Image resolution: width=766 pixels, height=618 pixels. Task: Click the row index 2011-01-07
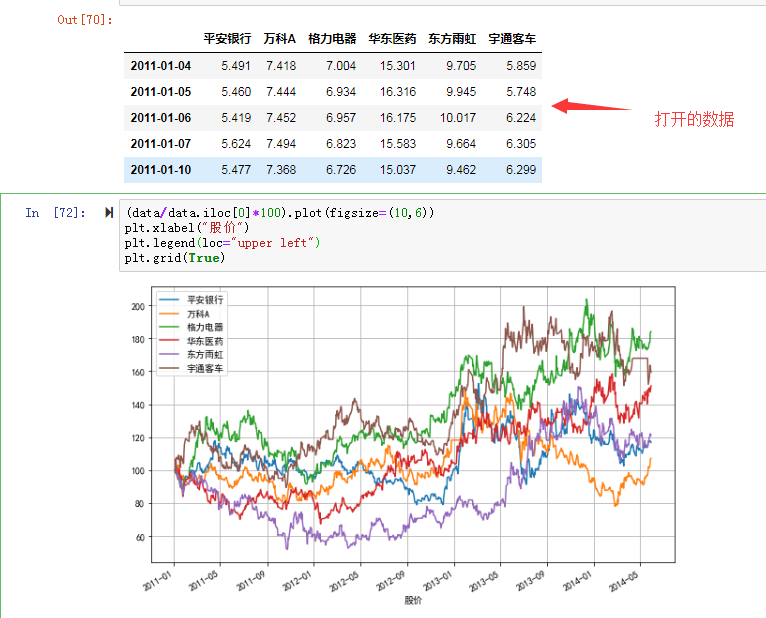click(x=161, y=144)
